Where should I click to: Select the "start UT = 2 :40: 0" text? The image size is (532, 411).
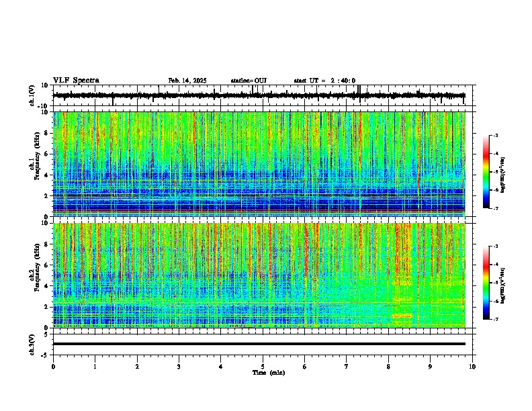tap(324, 81)
